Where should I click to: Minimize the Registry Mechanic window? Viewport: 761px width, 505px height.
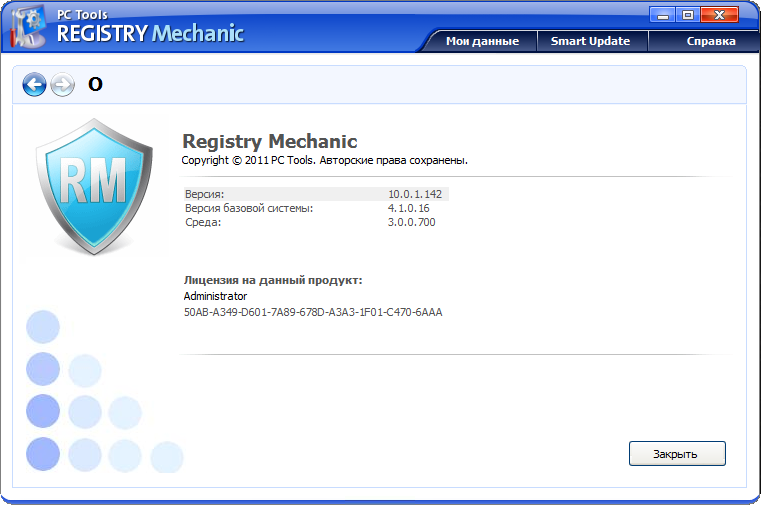(x=662, y=15)
